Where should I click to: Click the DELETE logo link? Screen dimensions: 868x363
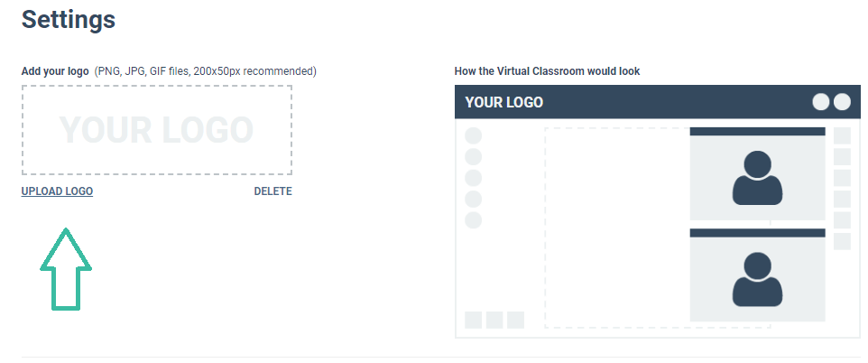[x=272, y=191]
